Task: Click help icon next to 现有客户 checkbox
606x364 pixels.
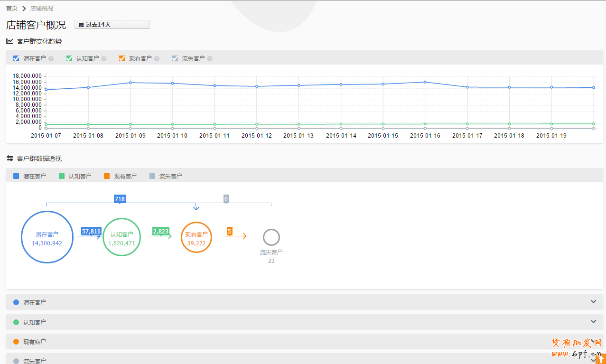Action: click(157, 59)
